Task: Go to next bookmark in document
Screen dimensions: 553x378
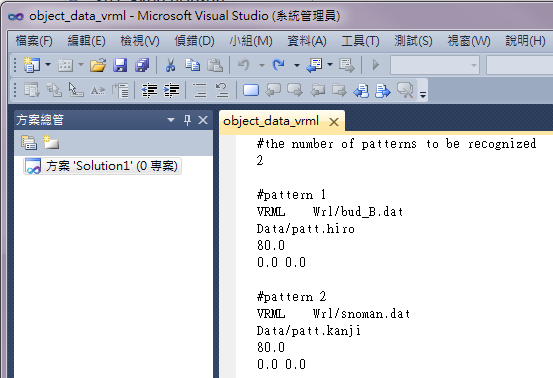Action: tap(383, 91)
